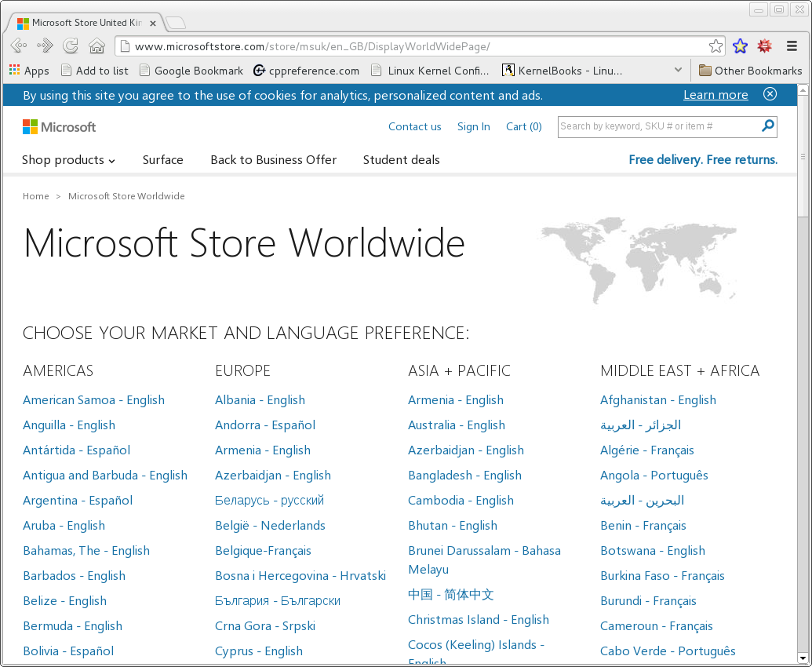Choose Australia - English market link
This screenshot has width=812, height=667.
pos(456,425)
